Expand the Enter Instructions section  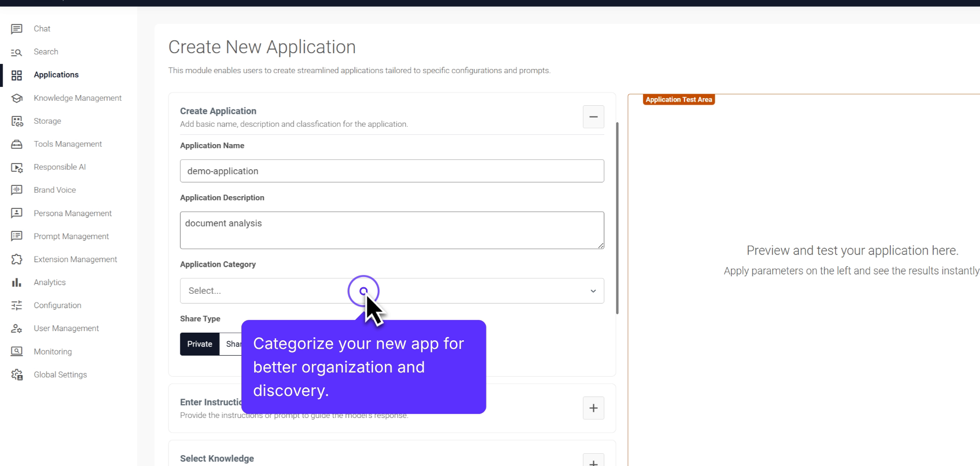coord(593,408)
